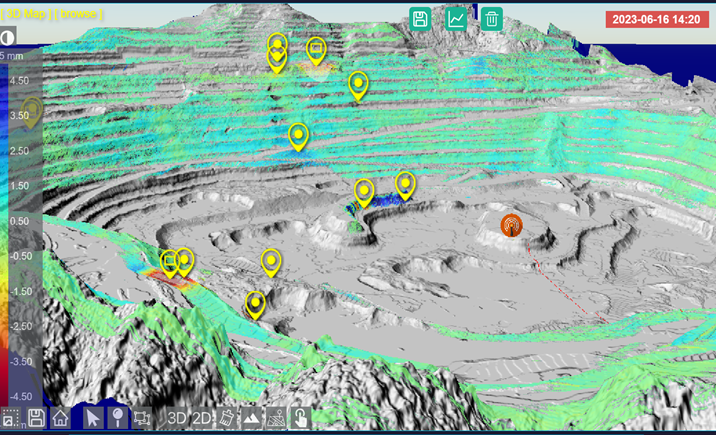Click the 2023-06-16 14:20 timestamp label
This screenshot has width=716, height=435.
[657, 20]
